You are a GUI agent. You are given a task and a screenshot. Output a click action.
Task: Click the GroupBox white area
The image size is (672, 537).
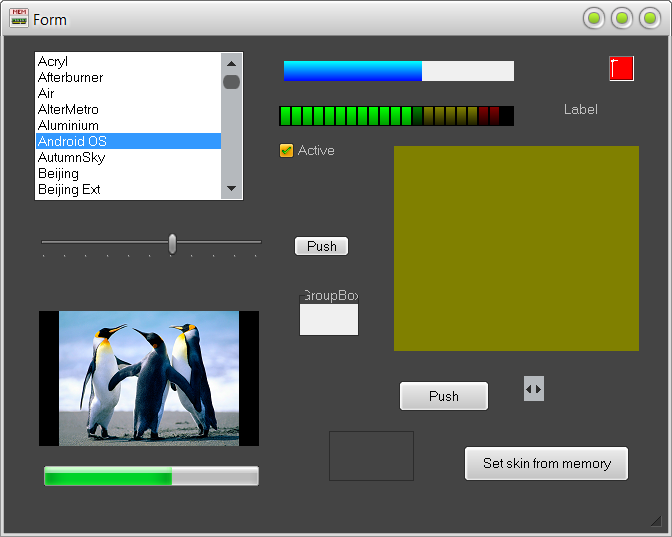[329, 319]
